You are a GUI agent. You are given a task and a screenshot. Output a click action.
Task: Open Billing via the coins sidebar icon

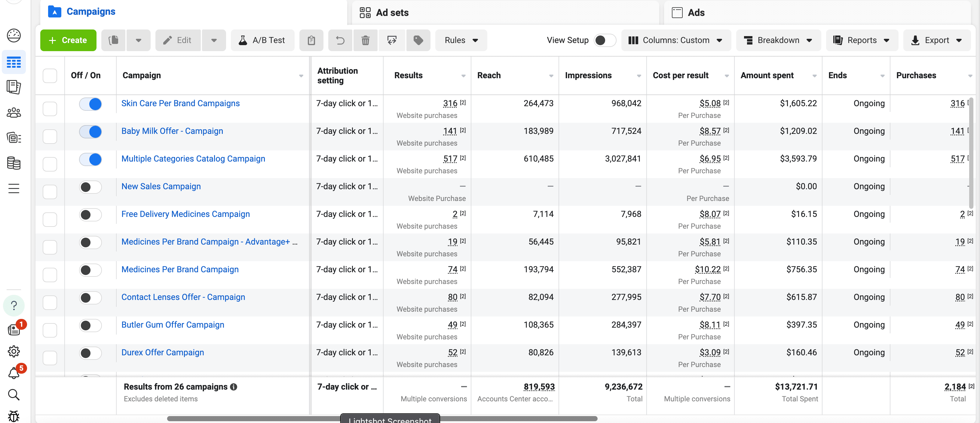pyautogui.click(x=14, y=163)
